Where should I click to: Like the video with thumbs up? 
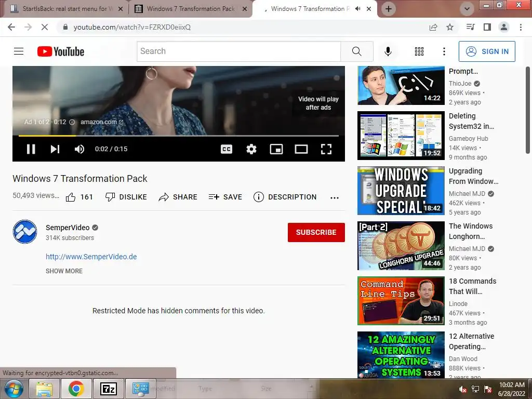[x=79, y=197]
